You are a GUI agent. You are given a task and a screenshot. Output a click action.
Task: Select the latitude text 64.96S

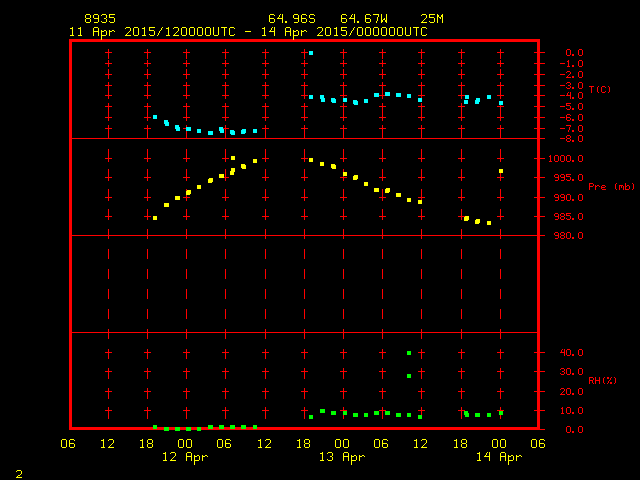292,19
